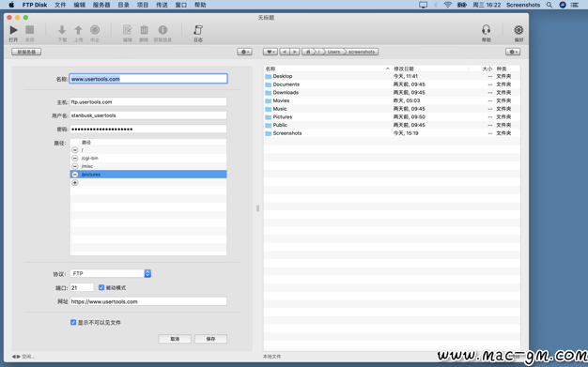Open the server pane gear dropdown
Viewport: 588px width, 367px height.
(x=244, y=52)
